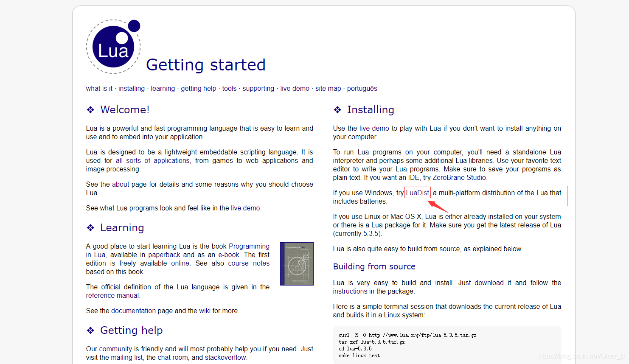
Task: Open 'live demo' in the navigation bar
Action: [x=295, y=88]
